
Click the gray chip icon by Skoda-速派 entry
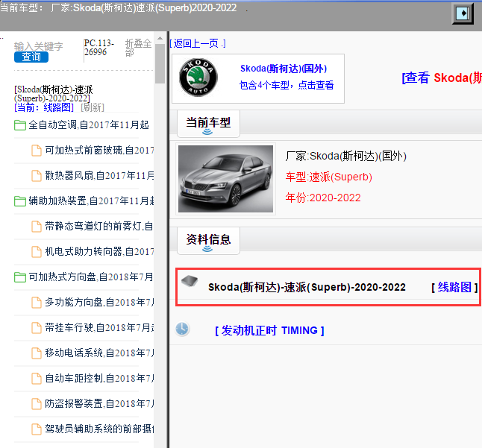pyautogui.click(x=190, y=281)
